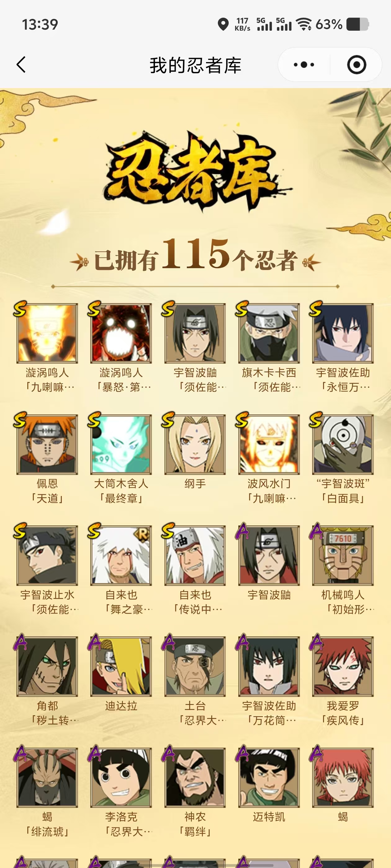Open 自来也 with R badge portrait
The height and width of the screenshot is (868, 391).
coord(121,555)
